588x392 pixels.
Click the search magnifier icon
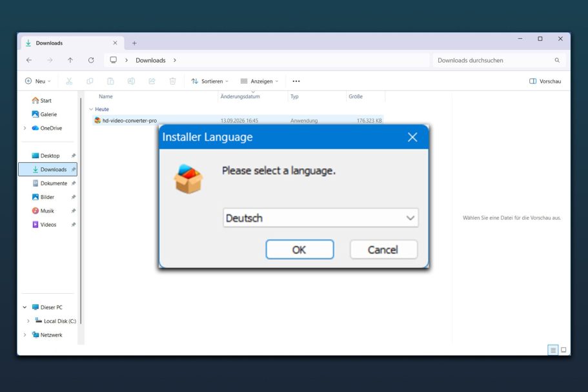click(x=557, y=60)
